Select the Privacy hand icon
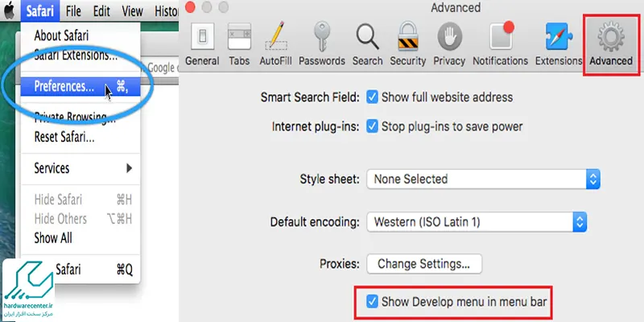This screenshot has height=322, width=644. point(449,43)
